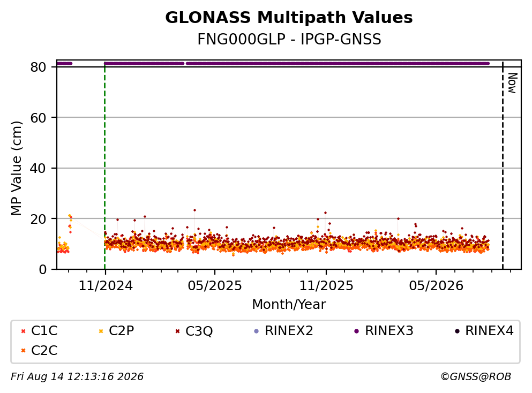Screen dimensions: 532x393
Task: Select the RINEX3 legend label
Action: pos(389,331)
